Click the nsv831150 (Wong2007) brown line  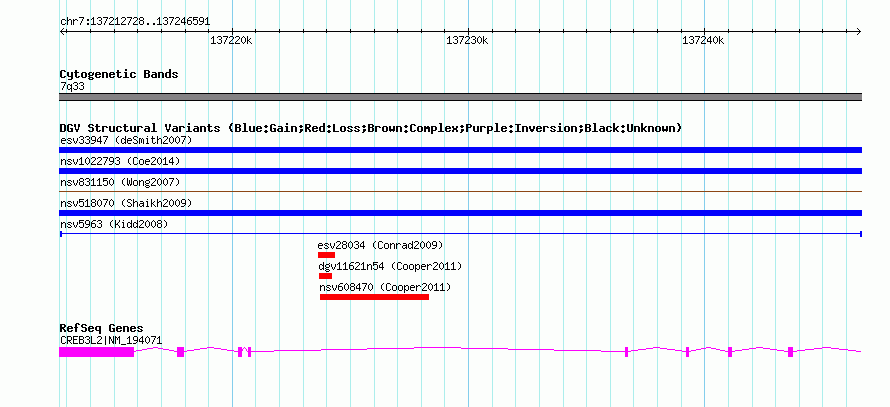[460, 192]
